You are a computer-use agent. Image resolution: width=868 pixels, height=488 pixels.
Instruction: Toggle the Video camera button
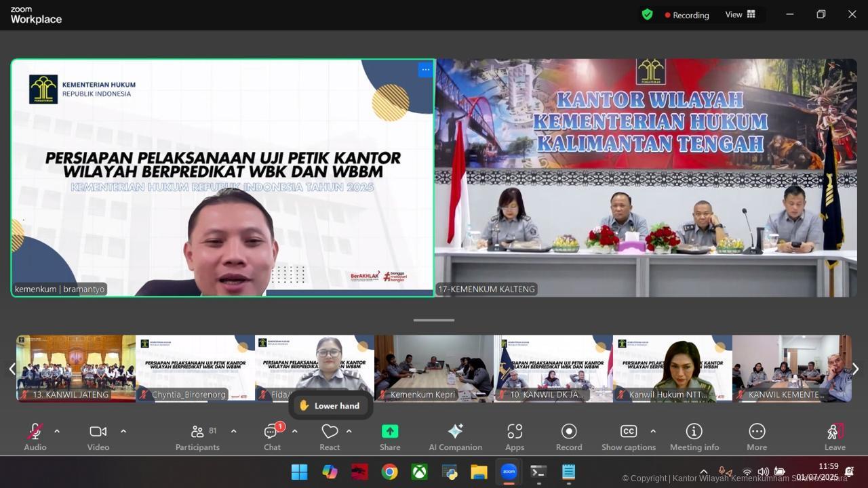click(98, 437)
